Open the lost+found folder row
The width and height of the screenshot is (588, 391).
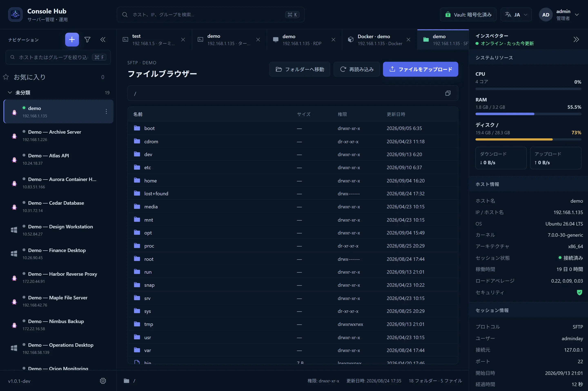point(293,193)
